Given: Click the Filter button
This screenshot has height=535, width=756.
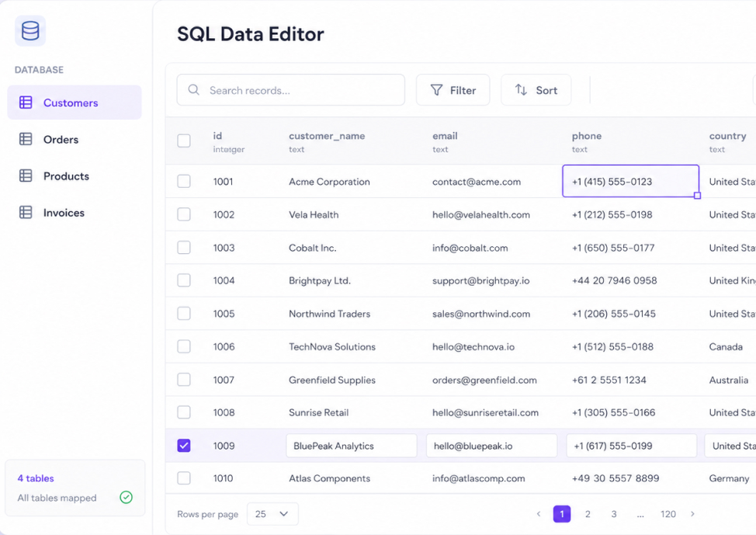Looking at the screenshot, I should point(453,90).
